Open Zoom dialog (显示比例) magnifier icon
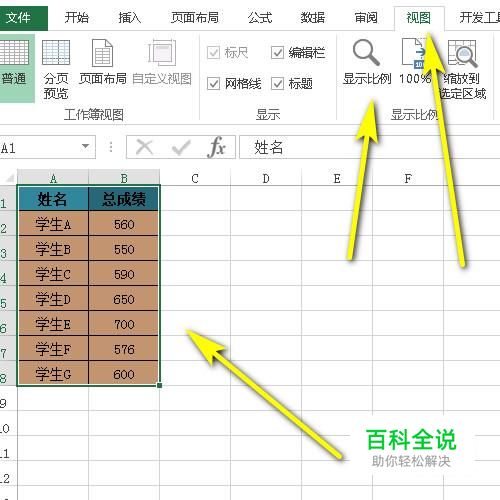Image resolution: width=500 pixels, height=500 pixels. point(366,52)
